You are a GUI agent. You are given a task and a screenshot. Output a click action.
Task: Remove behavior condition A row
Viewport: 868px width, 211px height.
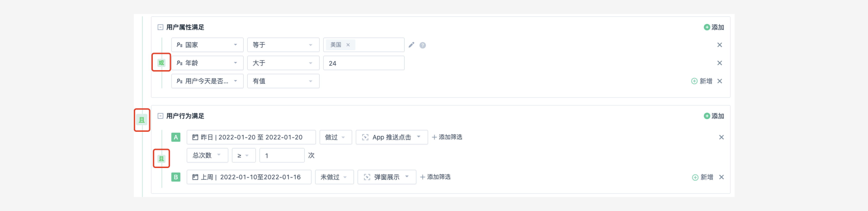(721, 137)
